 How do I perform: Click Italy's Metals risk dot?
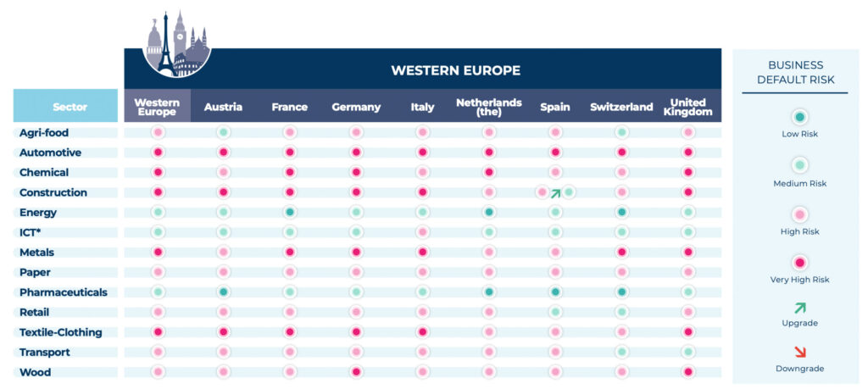[422, 253]
